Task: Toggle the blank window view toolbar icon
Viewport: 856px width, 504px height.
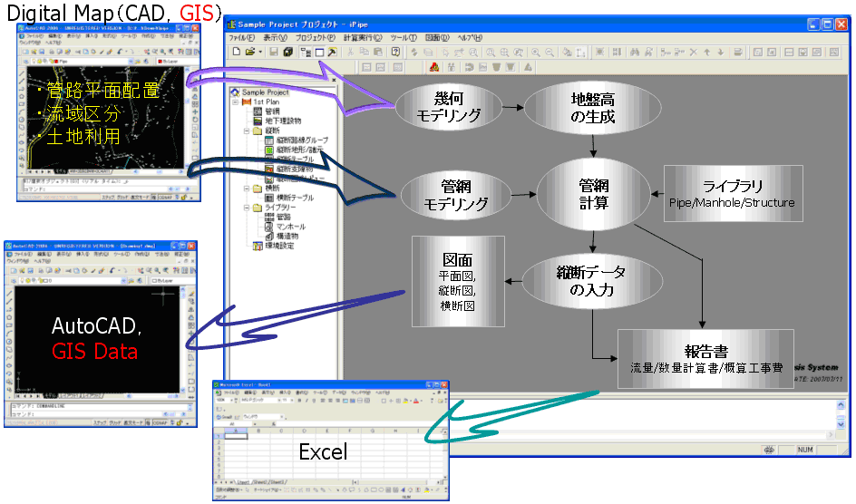Action: pyautogui.click(x=319, y=53)
